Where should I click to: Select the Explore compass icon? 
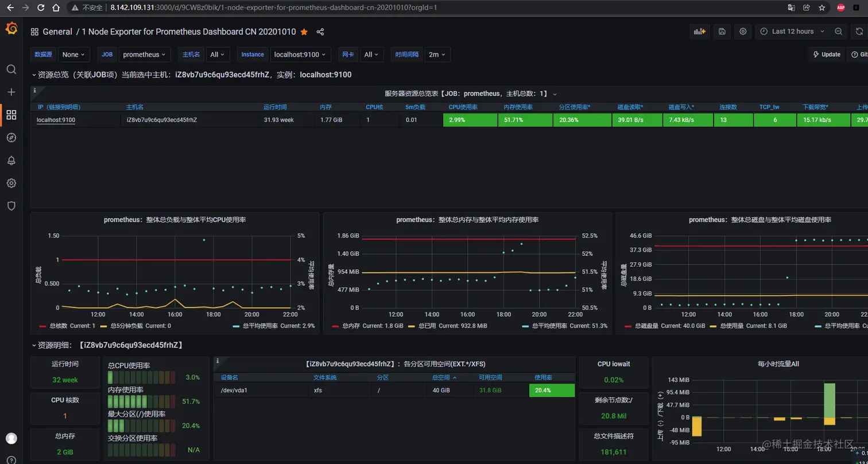(11, 137)
